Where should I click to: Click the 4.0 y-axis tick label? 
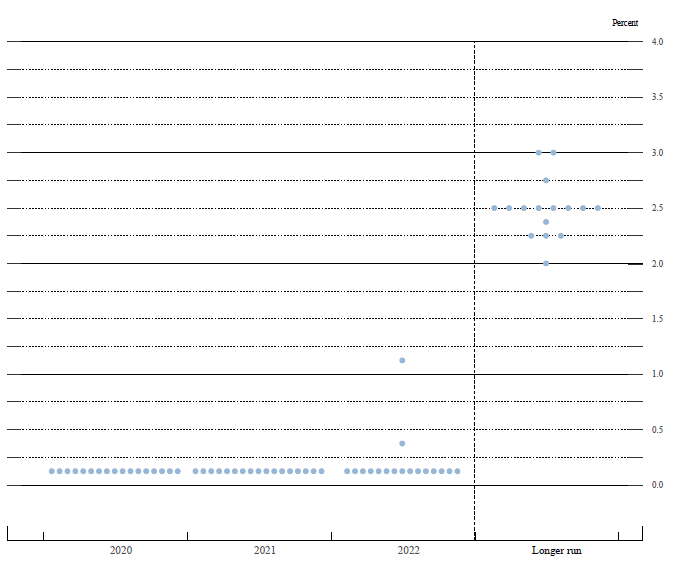point(657,42)
